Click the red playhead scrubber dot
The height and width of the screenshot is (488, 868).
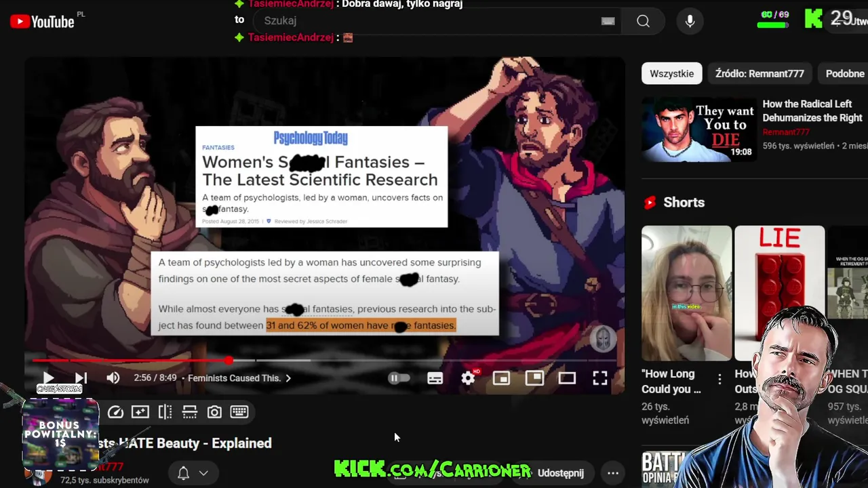pyautogui.click(x=229, y=361)
